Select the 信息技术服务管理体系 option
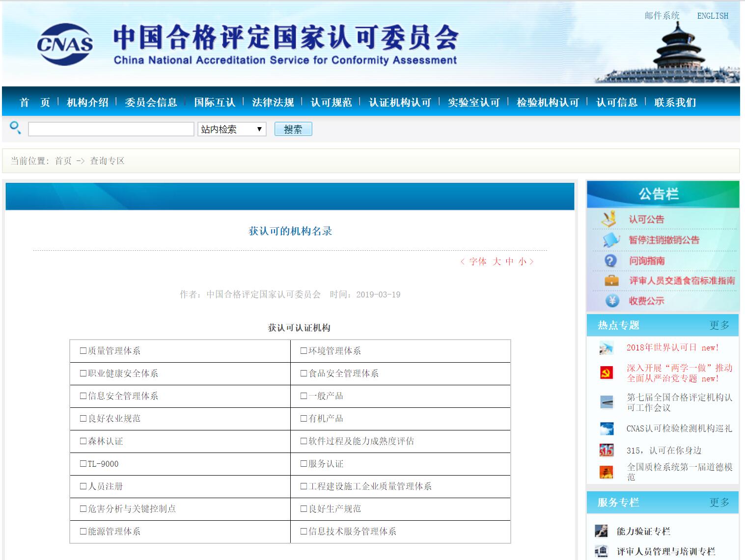 point(348,532)
